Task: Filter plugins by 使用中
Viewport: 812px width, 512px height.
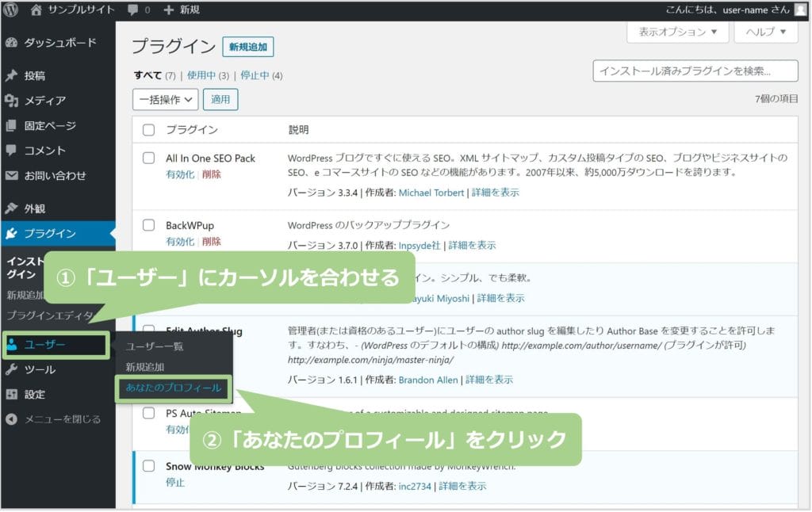Action: point(201,75)
